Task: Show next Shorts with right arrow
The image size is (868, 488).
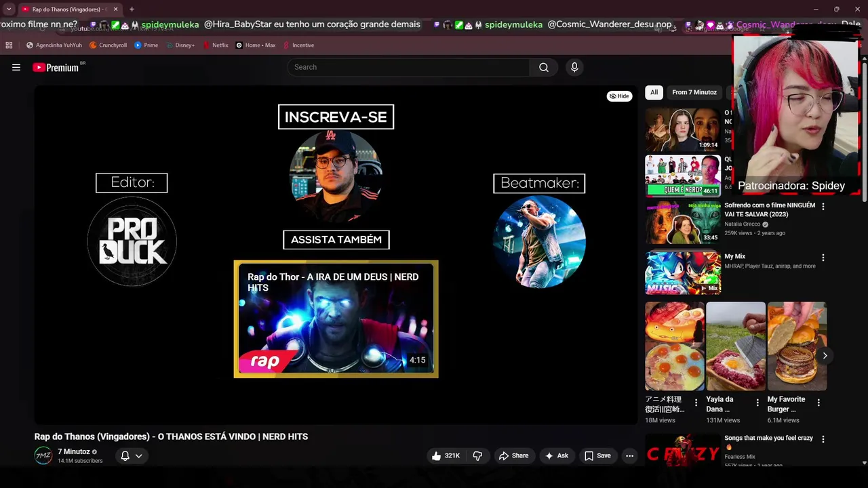Action: [x=825, y=355]
